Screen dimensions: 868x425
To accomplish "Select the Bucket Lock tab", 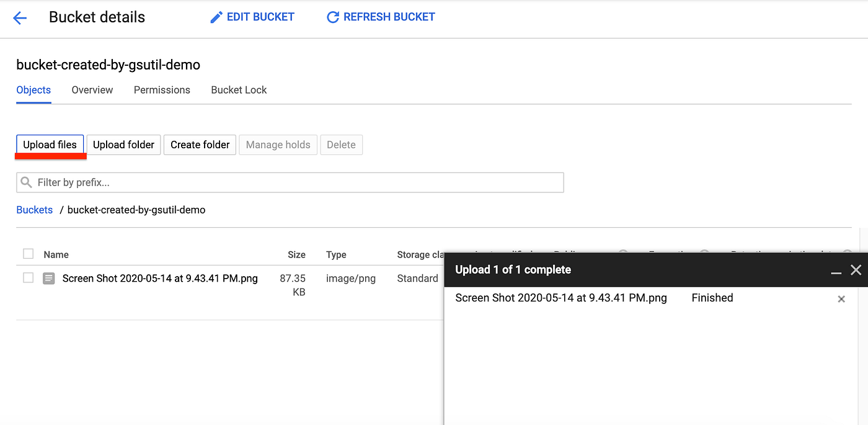I will (x=239, y=90).
